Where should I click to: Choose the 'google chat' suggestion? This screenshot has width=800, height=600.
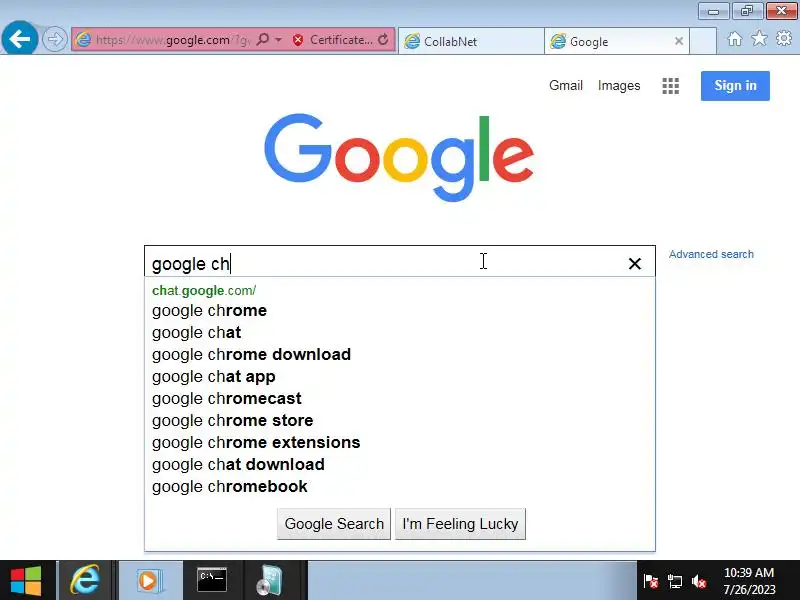pos(399,332)
